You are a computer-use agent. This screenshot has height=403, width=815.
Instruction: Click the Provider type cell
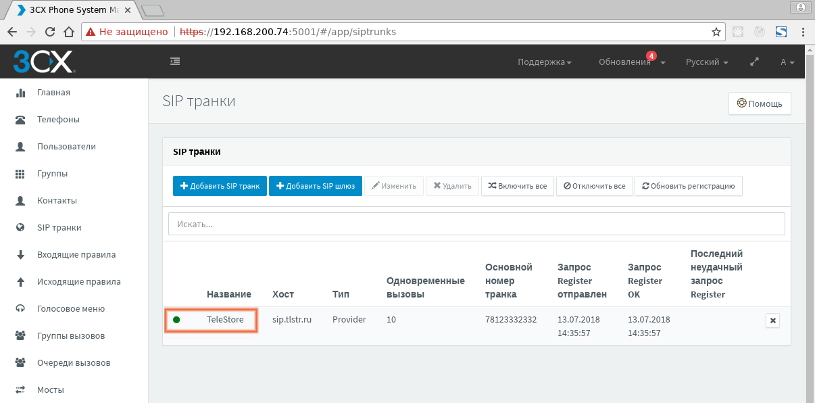349,320
